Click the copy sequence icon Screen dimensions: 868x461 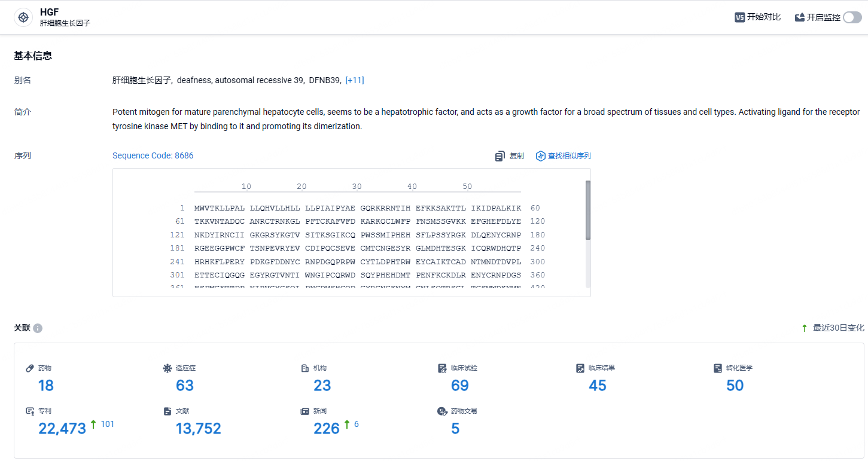pos(500,156)
